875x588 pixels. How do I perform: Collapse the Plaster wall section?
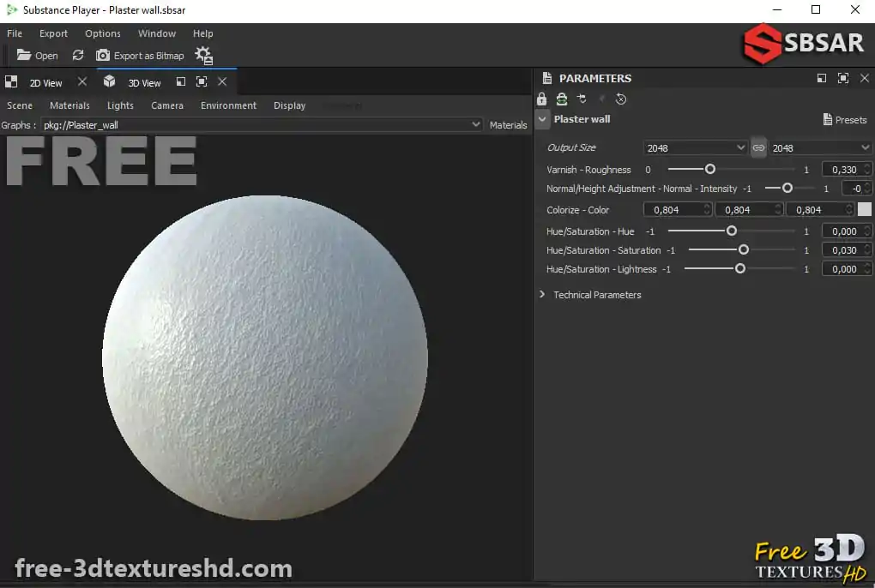[542, 119]
